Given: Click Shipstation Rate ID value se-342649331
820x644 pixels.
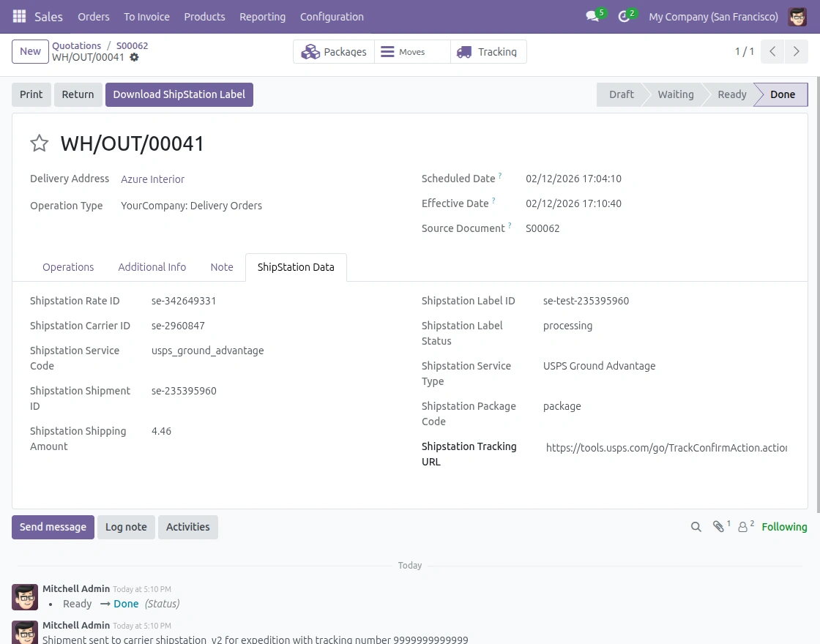Looking at the screenshot, I should coord(184,301).
